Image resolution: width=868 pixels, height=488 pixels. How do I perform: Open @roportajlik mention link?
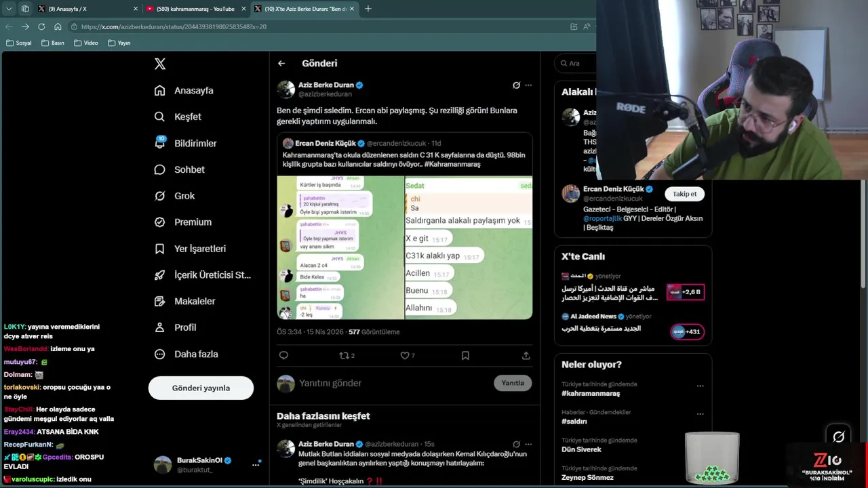(x=602, y=218)
